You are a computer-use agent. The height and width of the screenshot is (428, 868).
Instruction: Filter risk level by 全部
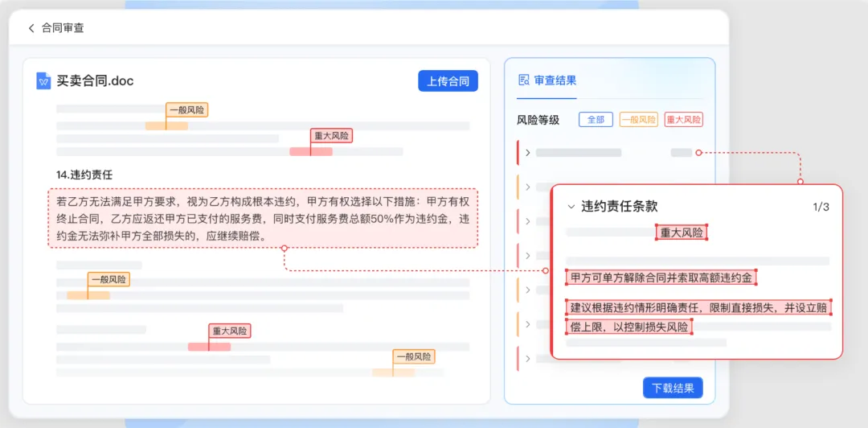[x=596, y=119]
